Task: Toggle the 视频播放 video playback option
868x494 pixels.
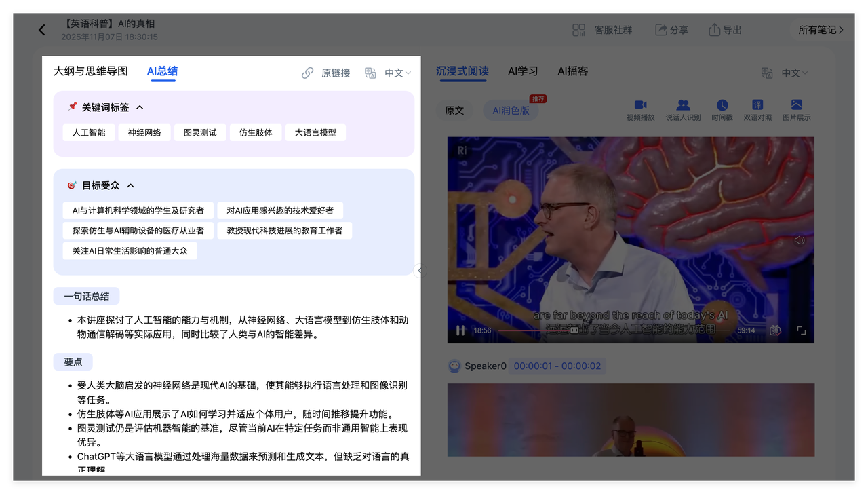Action: point(640,105)
